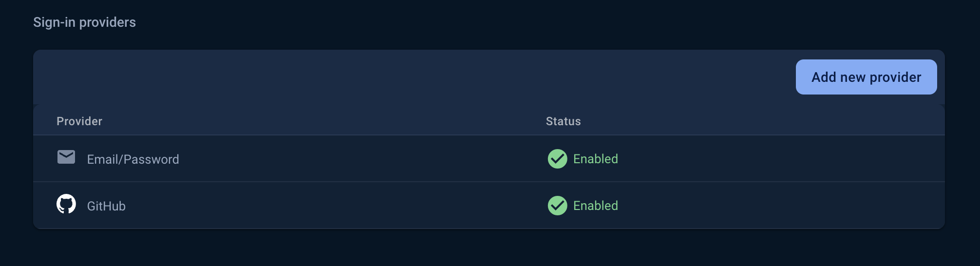Click empty space between Provider and Status headers

click(324, 121)
